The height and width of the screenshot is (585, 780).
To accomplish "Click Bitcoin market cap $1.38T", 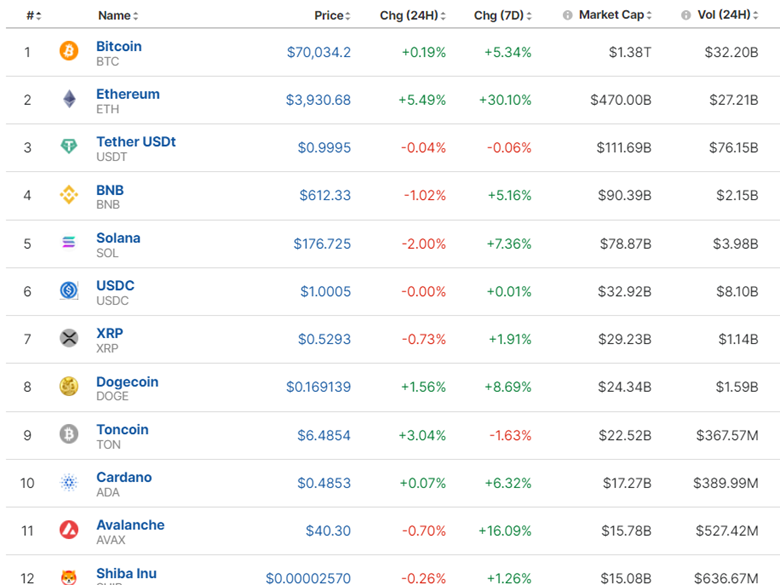I will coord(630,52).
